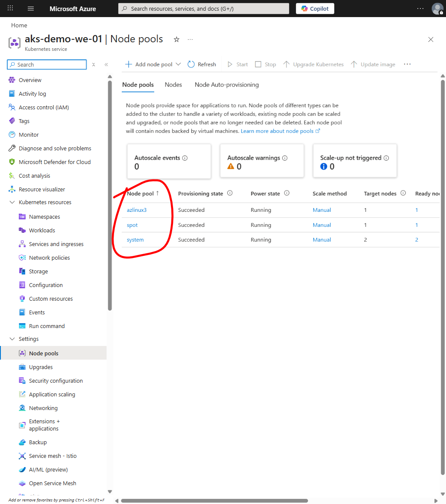Switch to the Nodes tab
Screen dimensions: 446x504
(x=173, y=85)
